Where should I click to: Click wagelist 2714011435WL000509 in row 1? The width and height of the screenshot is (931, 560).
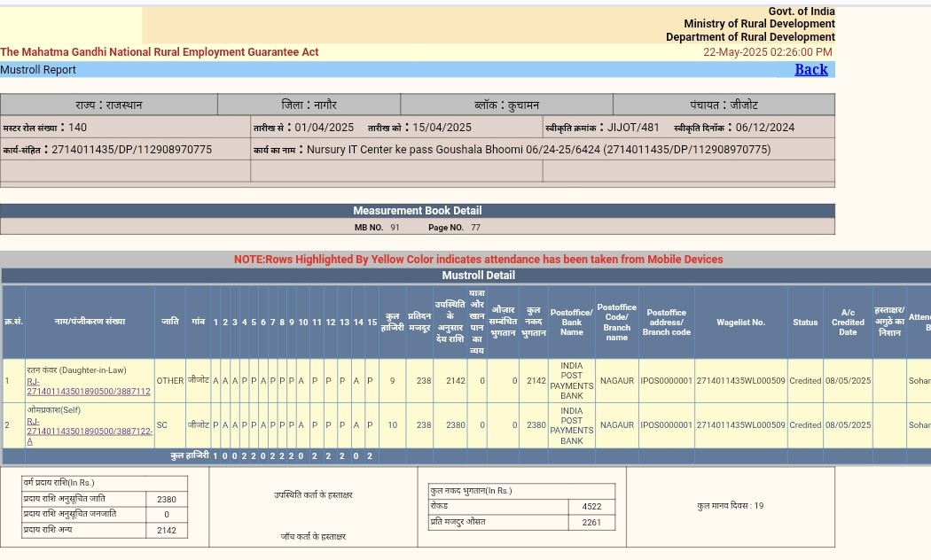coord(741,381)
